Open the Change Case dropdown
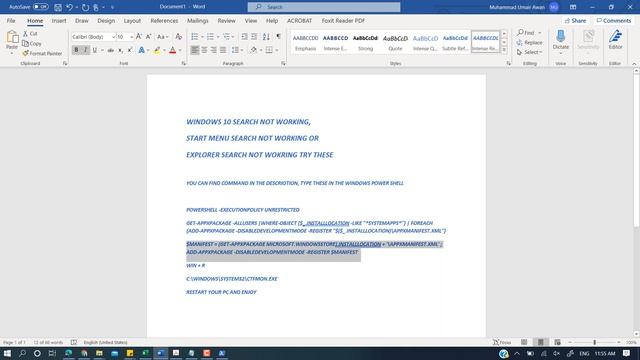The image size is (640, 360). (162, 37)
